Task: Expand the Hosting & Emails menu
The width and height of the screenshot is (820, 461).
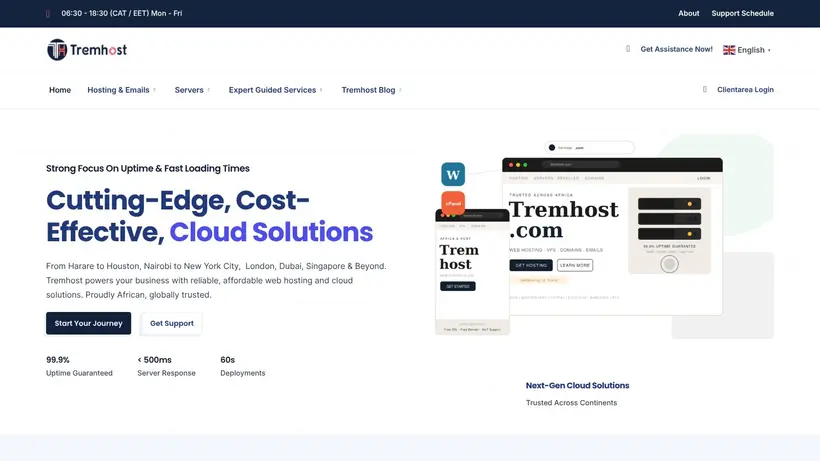Action: 121,90
